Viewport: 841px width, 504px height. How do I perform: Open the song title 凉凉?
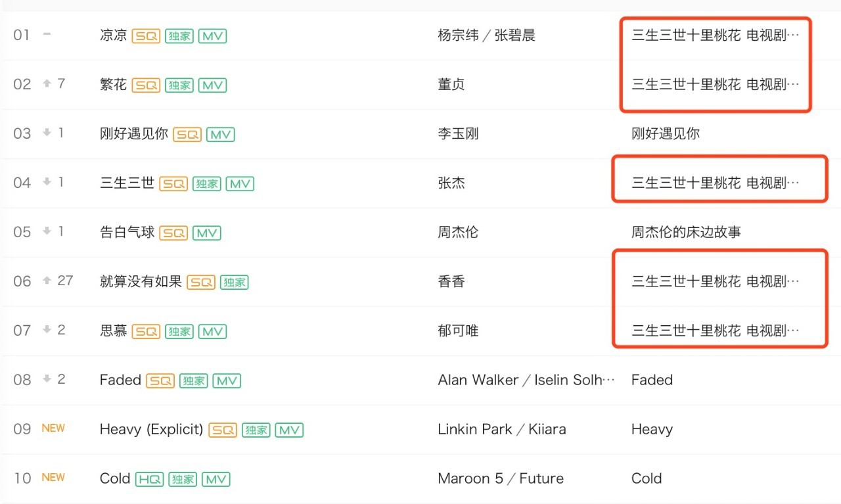point(113,35)
